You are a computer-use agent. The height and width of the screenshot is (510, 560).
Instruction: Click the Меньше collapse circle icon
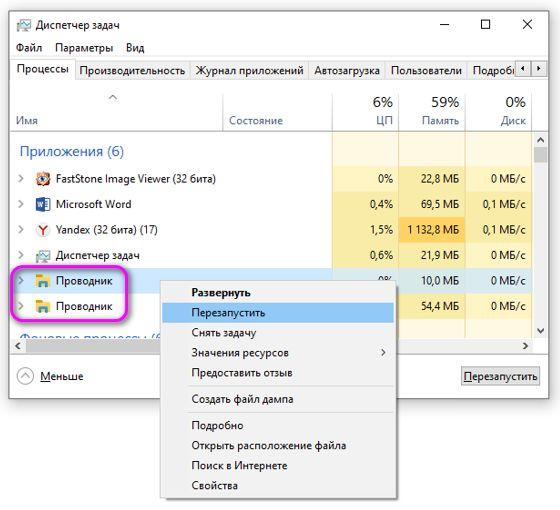(25, 376)
